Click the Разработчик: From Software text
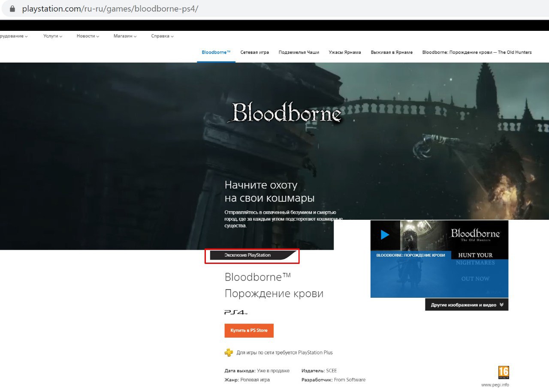549x392 pixels. click(x=333, y=380)
